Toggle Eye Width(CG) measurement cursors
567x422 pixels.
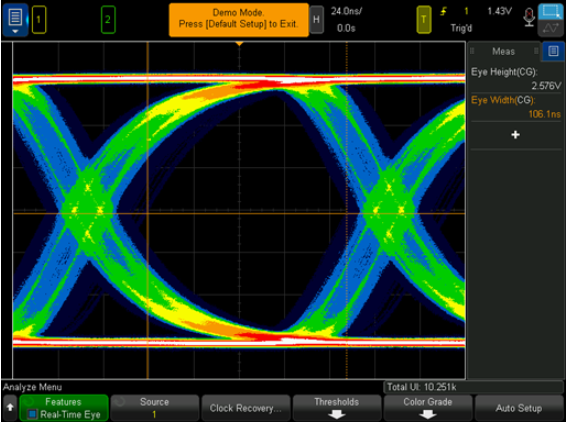click(x=516, y=107)
